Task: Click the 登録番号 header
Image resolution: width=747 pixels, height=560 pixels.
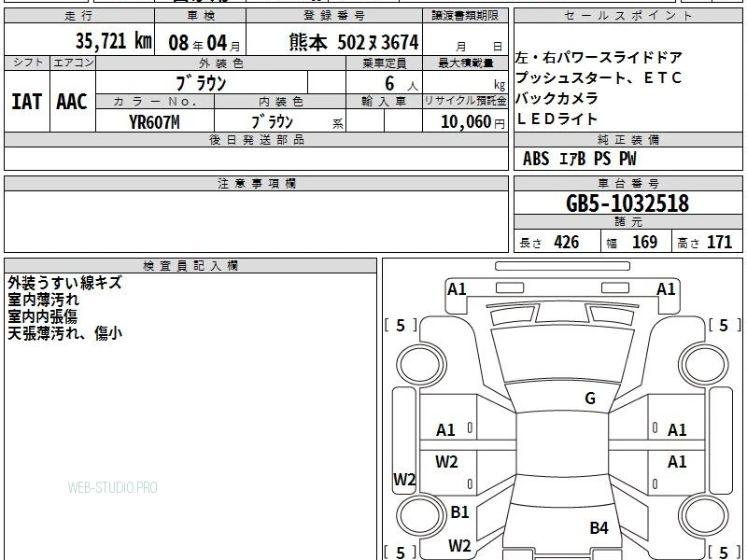Action: pos(334,16)
